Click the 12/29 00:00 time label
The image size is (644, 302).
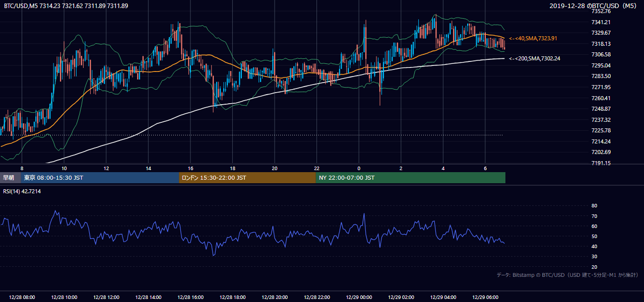pos(359,297)
